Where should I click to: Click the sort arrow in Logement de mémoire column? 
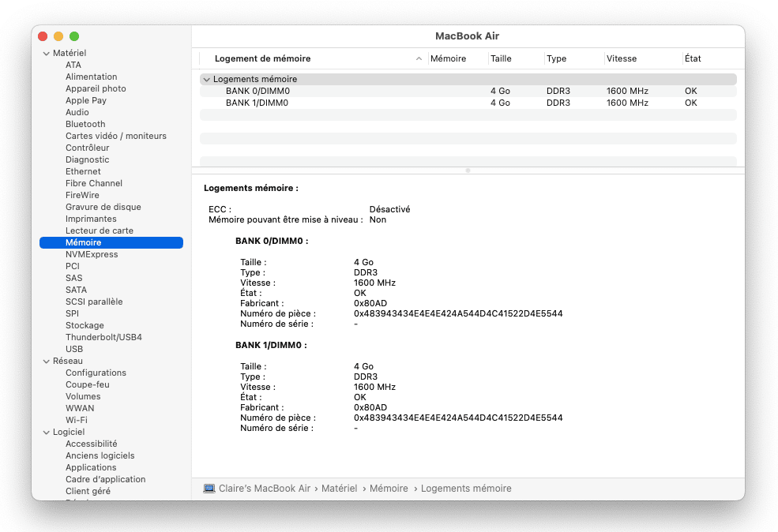(x=419, y=59)
